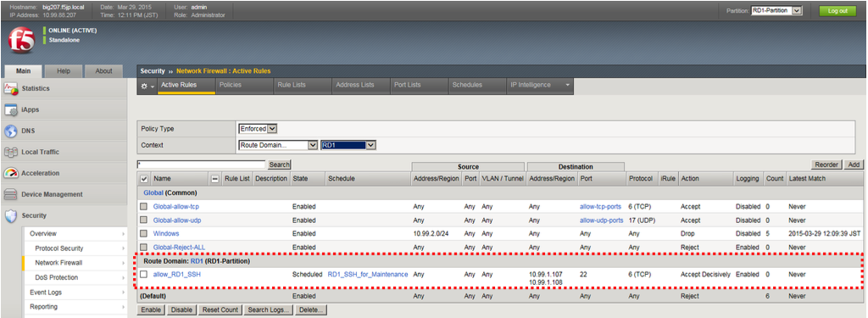
Task: Open the allow-tcp-ports port list link
Action: (600, 207)
